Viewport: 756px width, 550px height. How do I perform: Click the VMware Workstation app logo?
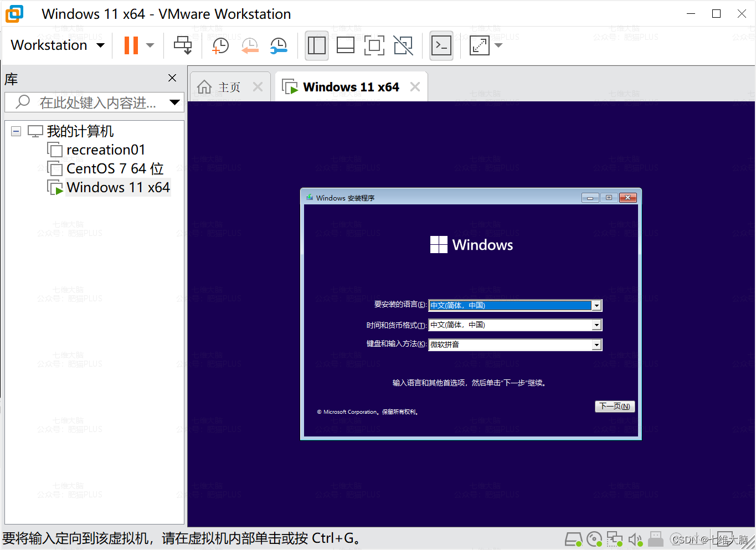(x=14, y=14)
